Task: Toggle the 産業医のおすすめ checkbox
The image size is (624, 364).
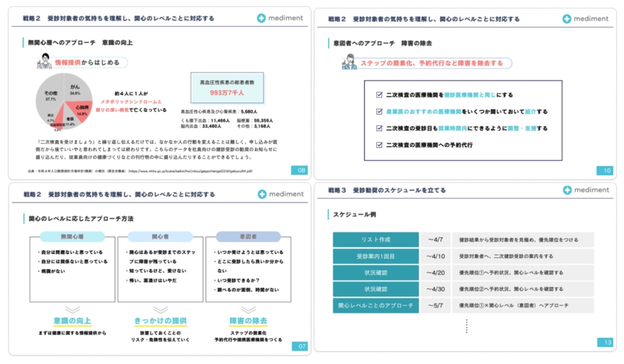Action: tap(379, 112)
